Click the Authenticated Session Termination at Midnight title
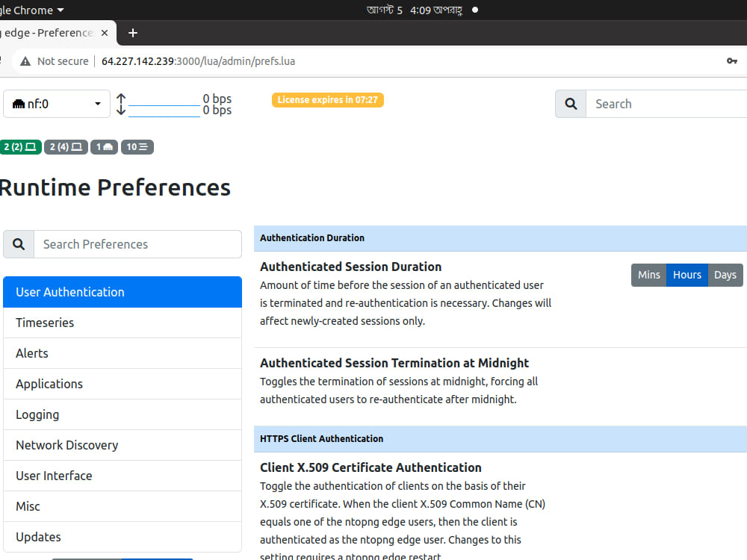This screenshot has height=560, width=747. [394, 363]
